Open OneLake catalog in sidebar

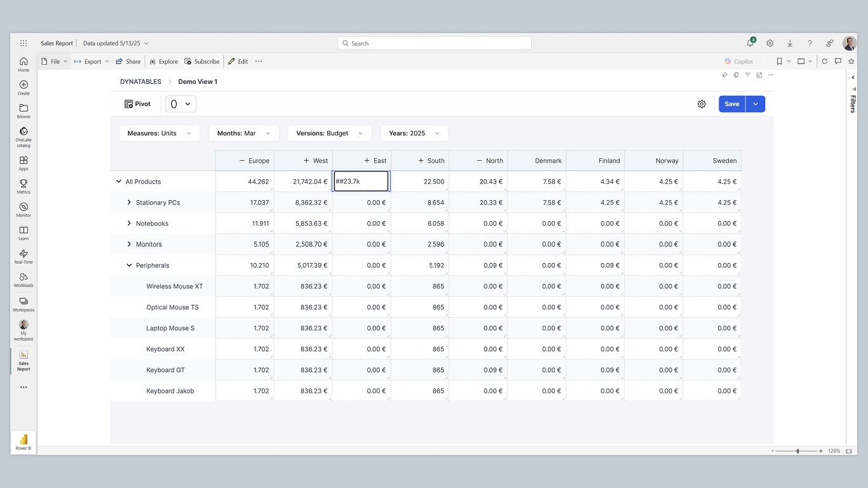click(x=24, y=137)
